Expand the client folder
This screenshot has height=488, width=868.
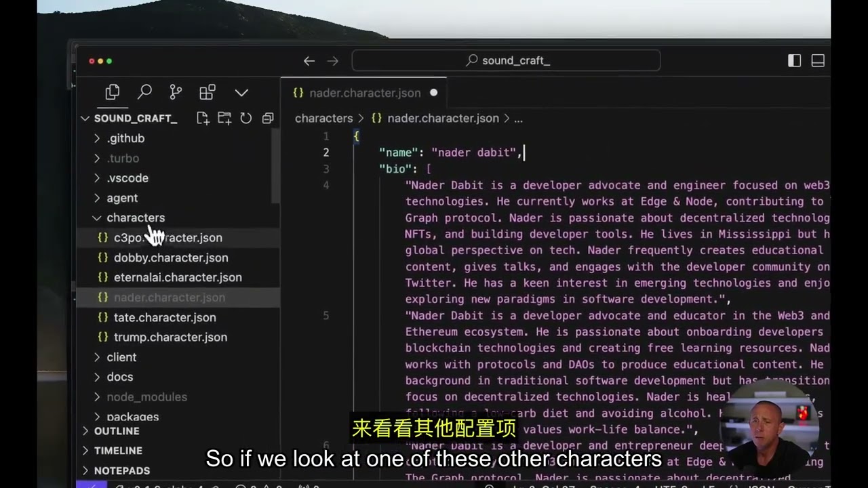pyautogui.click(x=121, y=357)
